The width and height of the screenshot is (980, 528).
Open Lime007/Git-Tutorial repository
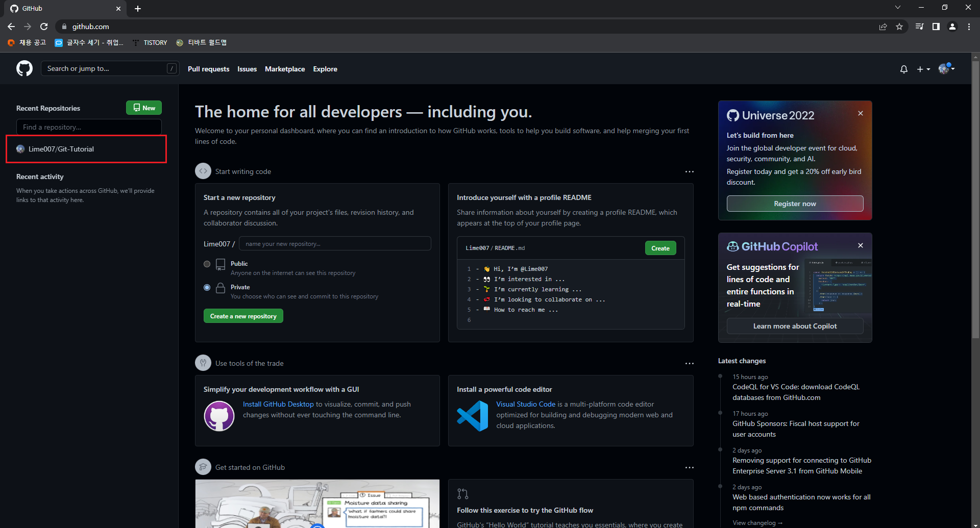61,149
